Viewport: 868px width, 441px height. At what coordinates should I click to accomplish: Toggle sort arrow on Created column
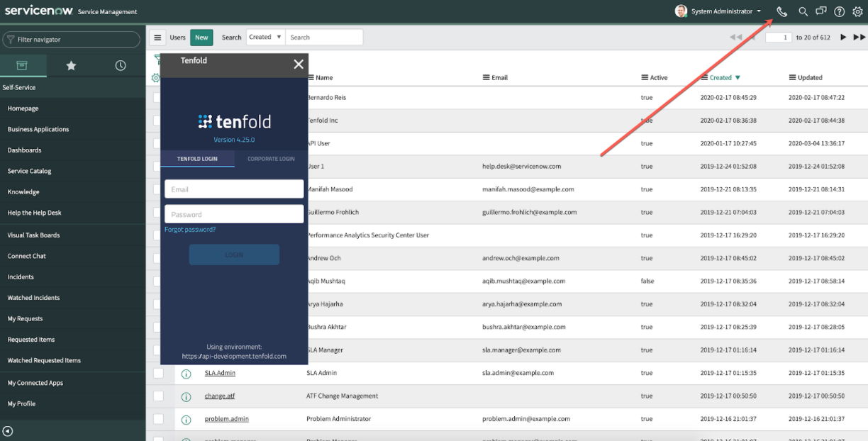coord(738,78)
